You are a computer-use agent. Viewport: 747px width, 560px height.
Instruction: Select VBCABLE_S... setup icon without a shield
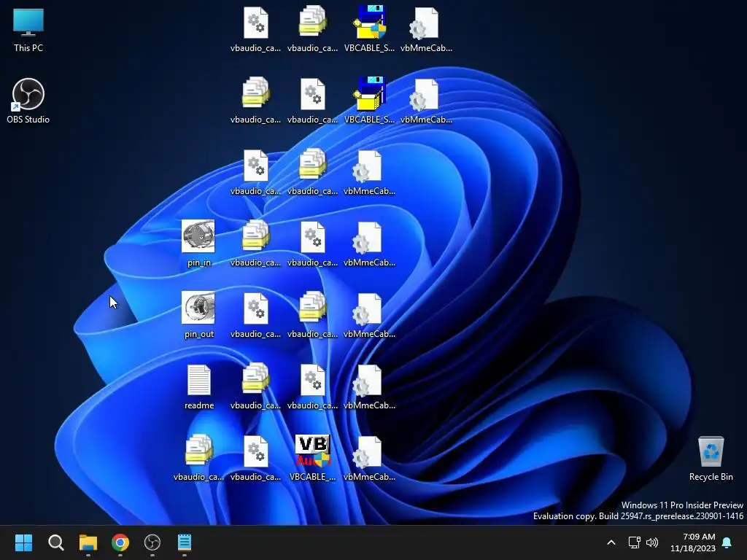point(369,101)
